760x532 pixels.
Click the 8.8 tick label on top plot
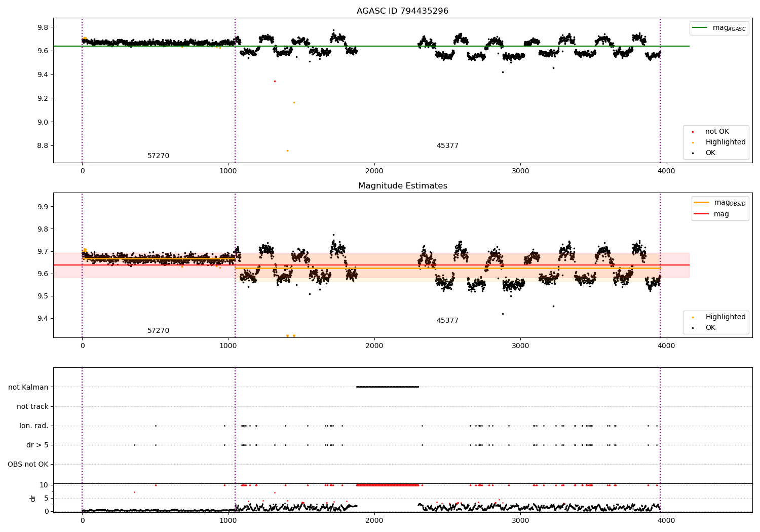coord(43,146)
